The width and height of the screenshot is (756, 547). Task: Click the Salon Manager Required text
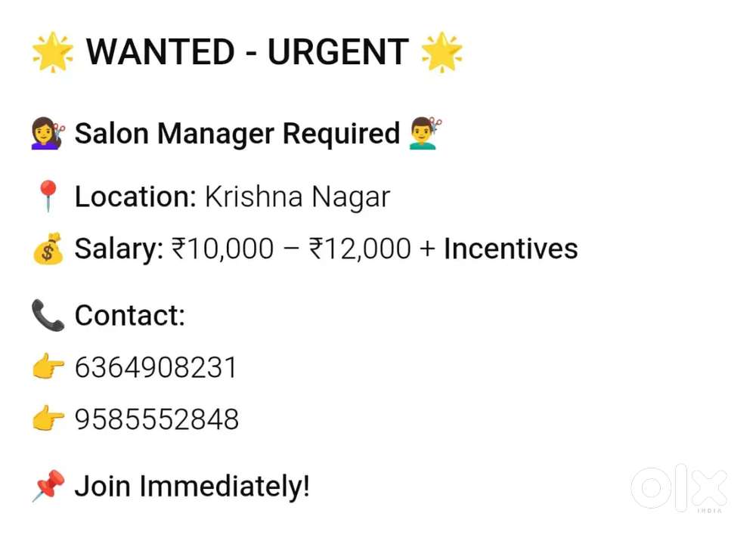[237, 134]
